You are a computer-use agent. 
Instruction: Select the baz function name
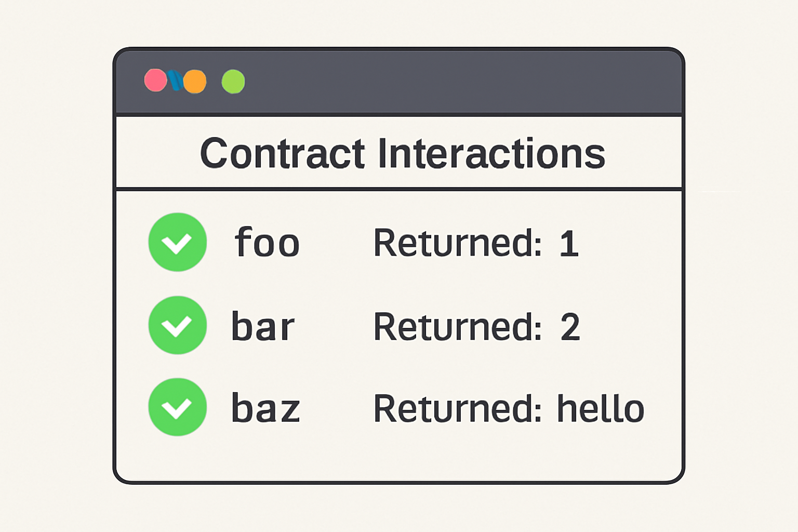coord(265,408)
